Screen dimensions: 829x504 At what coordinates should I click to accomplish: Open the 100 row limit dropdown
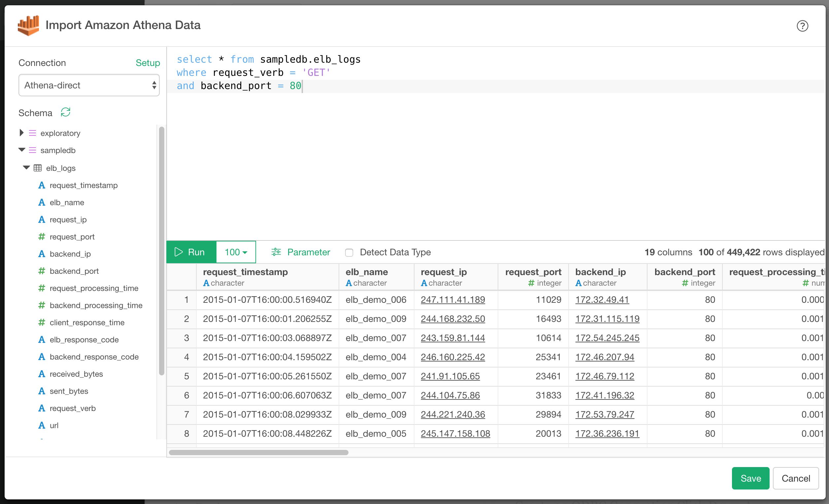pos(236,252)
